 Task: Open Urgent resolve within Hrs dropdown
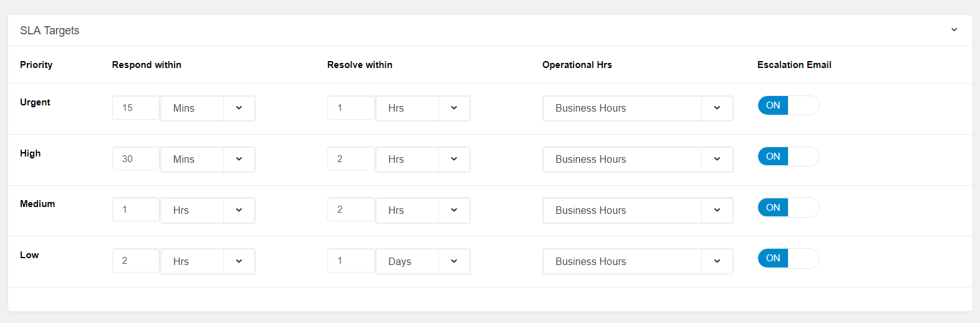pyautogui.click(x=423, y=108)
